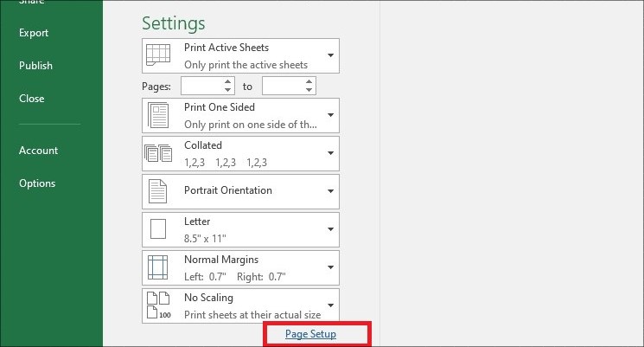Click the No Scaling icon
Screen dimensions: 644x347
(159, 305)
